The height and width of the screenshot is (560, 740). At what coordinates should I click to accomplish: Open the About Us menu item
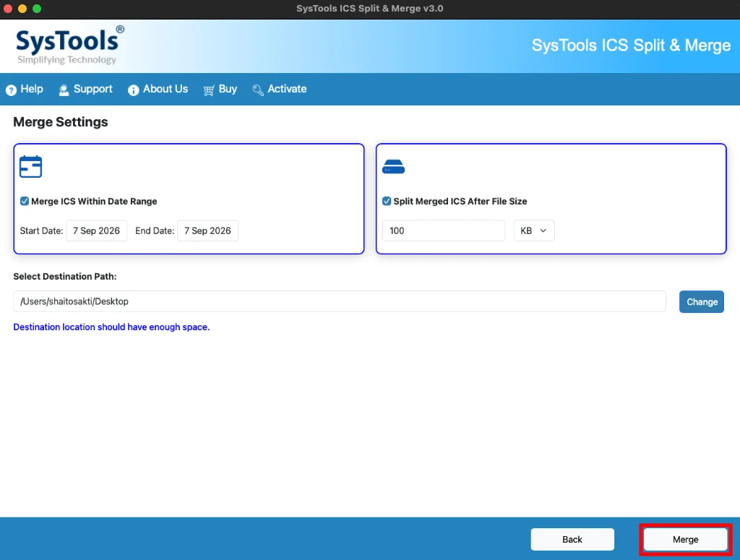[158, 89]
